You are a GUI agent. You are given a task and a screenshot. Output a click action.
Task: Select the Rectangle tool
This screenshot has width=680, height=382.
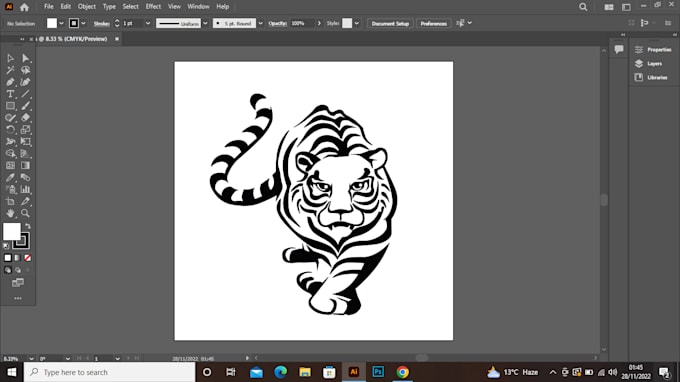10,106
